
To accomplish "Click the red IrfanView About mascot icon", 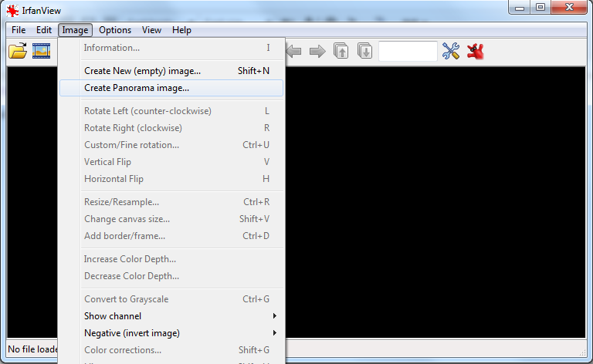I will [475, 52].
